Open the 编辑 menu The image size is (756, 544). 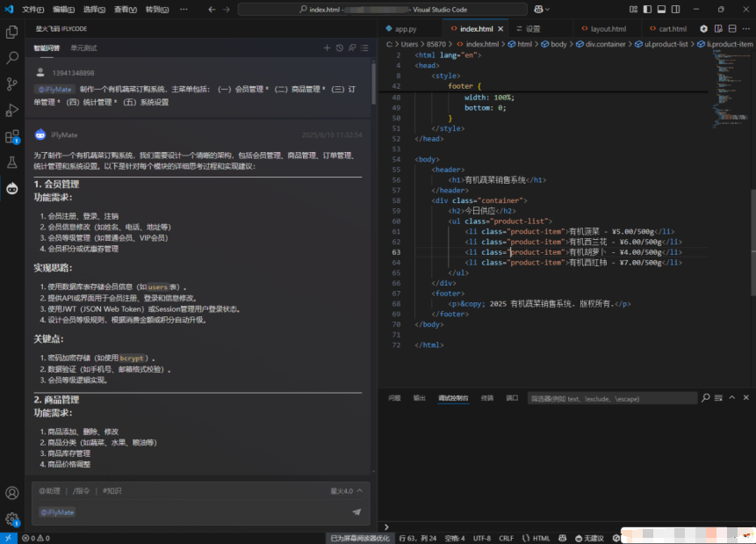63,9
